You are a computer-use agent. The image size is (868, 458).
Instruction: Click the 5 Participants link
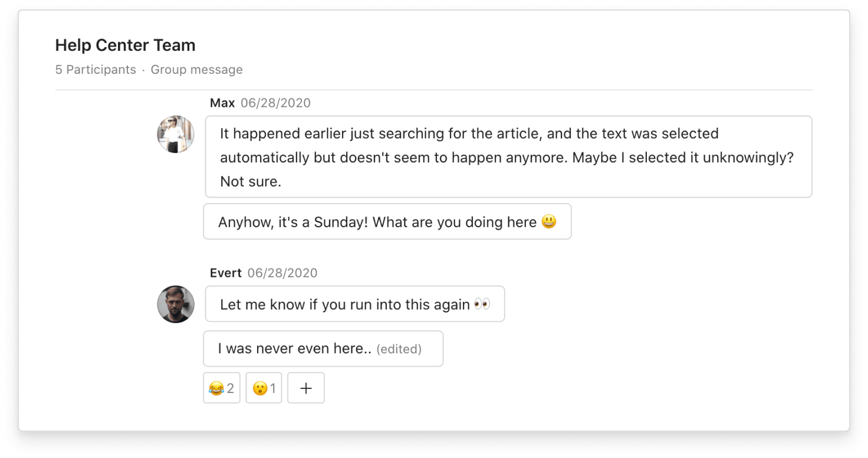(x=96, y=69)
